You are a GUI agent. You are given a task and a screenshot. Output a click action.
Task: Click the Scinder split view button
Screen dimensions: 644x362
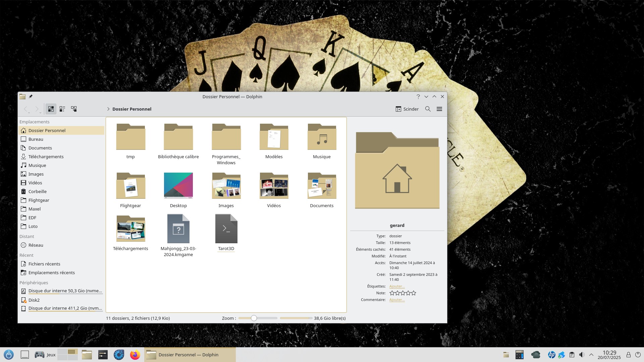tap(407, 109)
